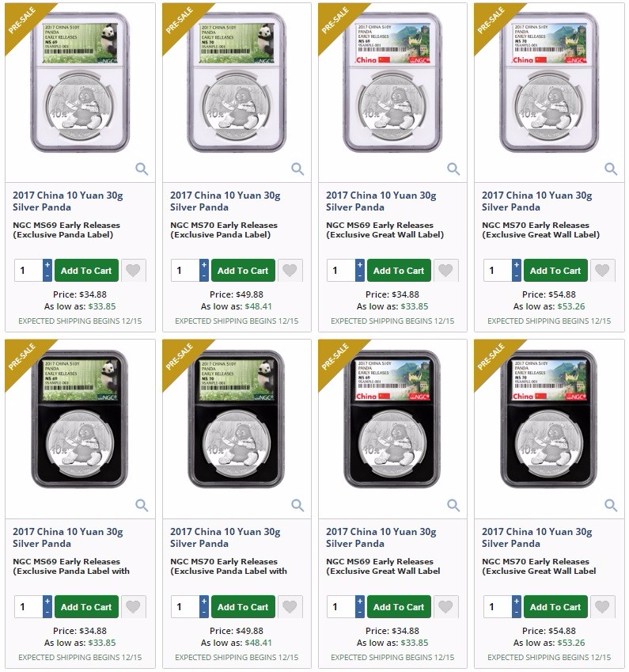Add $49.88 white-holder MS70 Panda coin to cart
The image size is (629, 672).
click(x=243, y=271)
